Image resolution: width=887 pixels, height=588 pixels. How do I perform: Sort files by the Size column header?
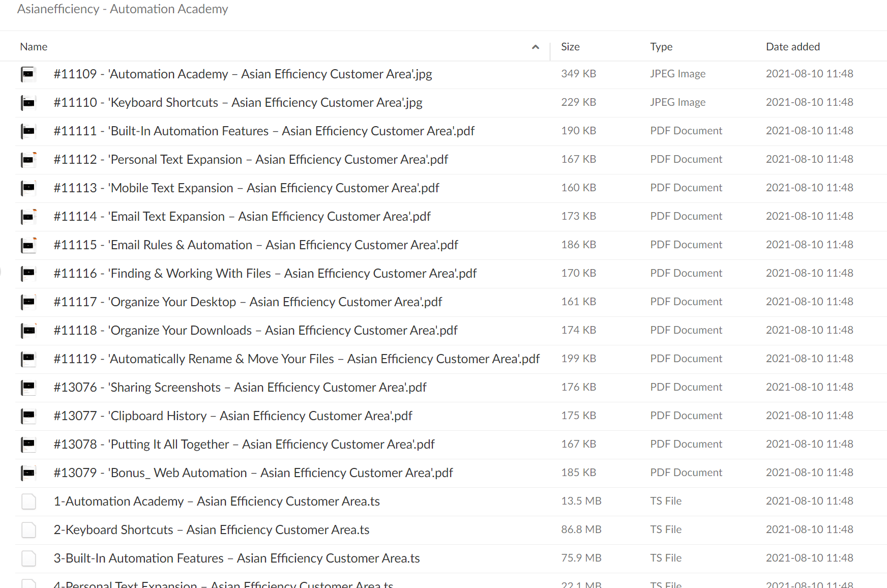570,47
